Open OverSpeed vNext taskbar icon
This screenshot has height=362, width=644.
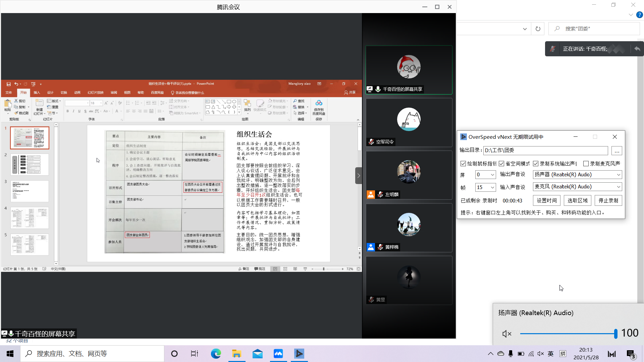click(x=299, y=354)
